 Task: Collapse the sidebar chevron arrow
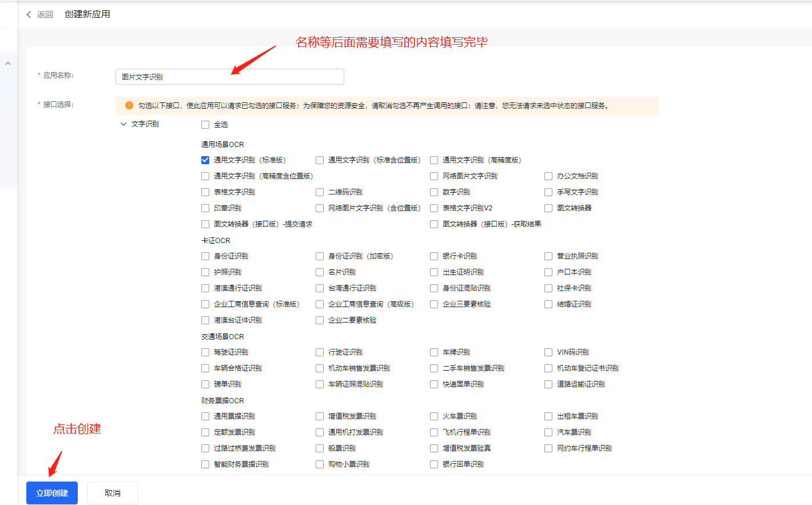point(8,63)
